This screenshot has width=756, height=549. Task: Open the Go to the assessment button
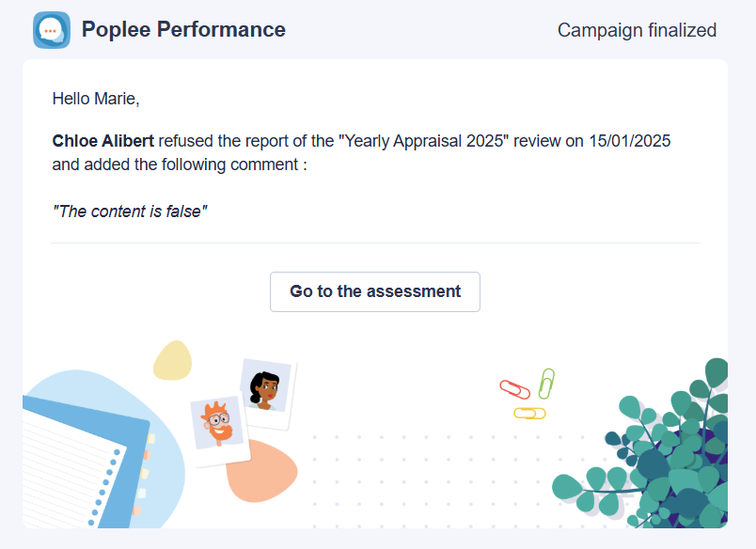click(374, 291)
